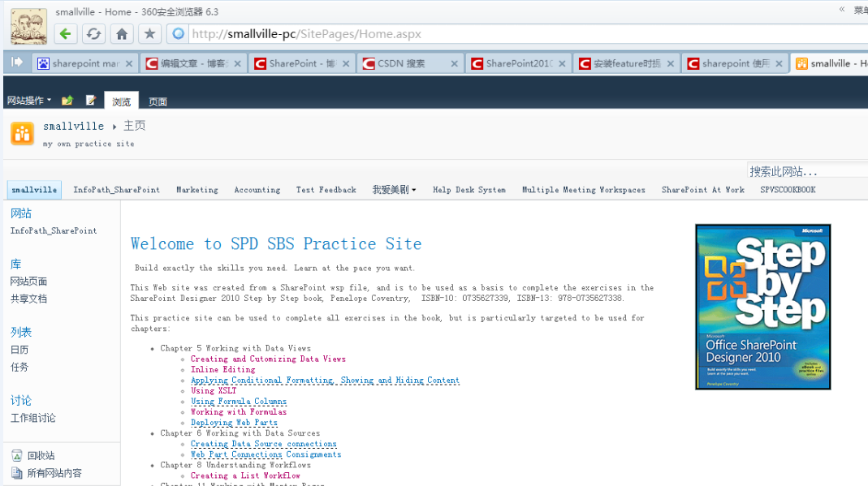
Task: Reload the page with refresh icon
Action: point(93,34)
